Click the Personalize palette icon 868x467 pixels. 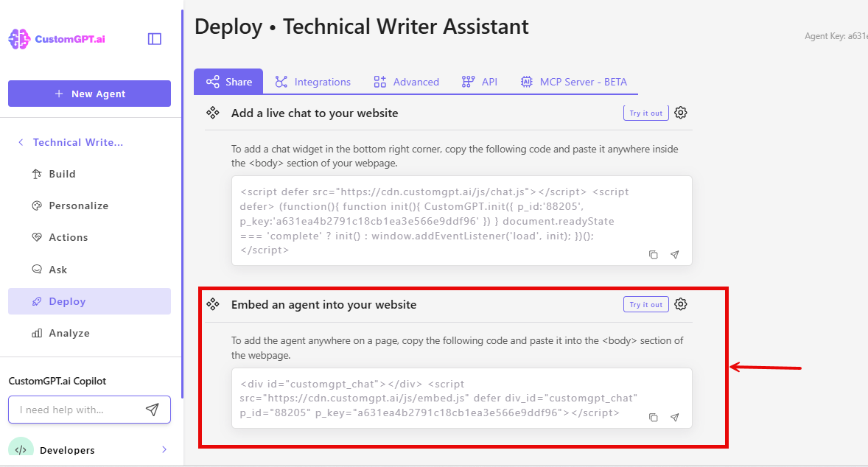[x=37, y=206]
